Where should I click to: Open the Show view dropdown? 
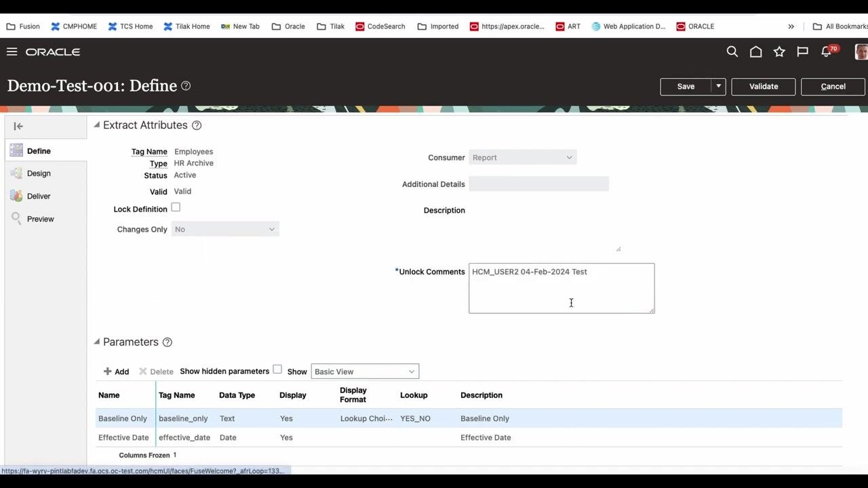click(365, 371)
